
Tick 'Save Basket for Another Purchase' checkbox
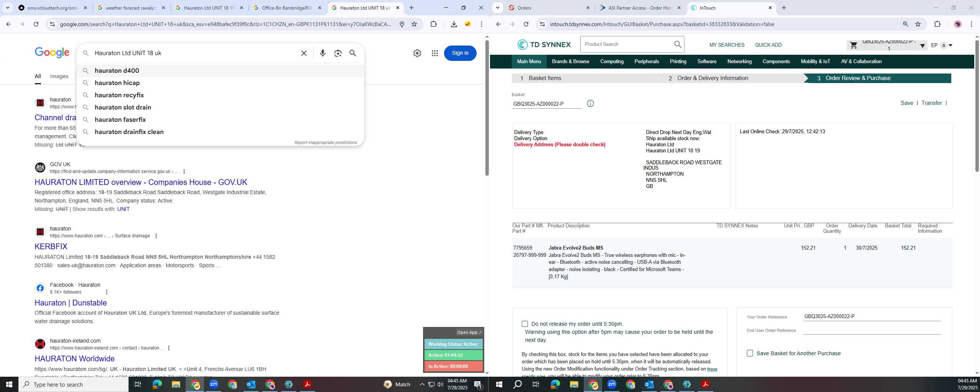tap(750, 353)
